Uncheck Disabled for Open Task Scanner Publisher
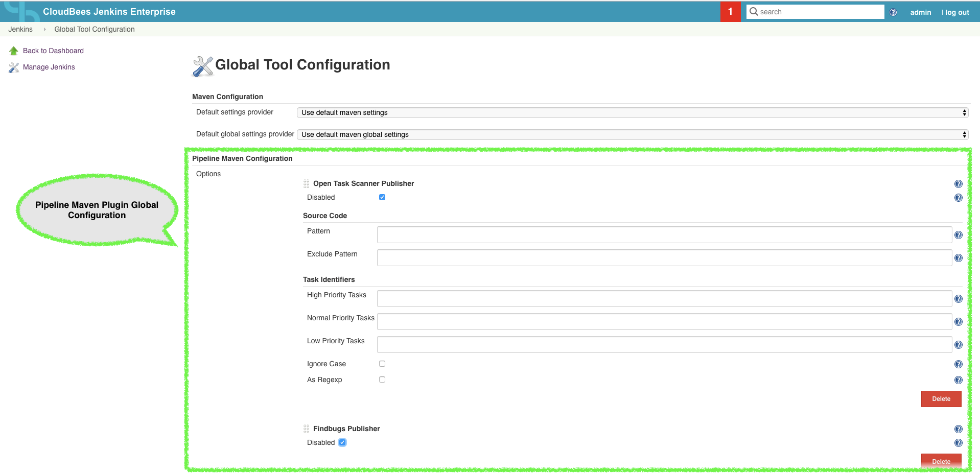Viewport: 980px width, 473px height. pyautogui.click(x=382, y=197)
